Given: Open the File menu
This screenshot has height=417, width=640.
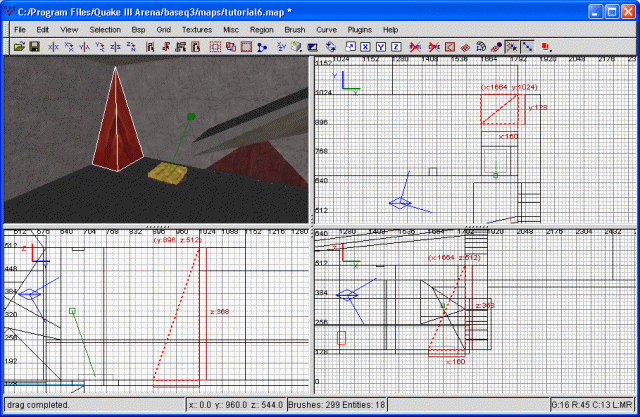Looking at the screenshot, I should coord(20,30).
